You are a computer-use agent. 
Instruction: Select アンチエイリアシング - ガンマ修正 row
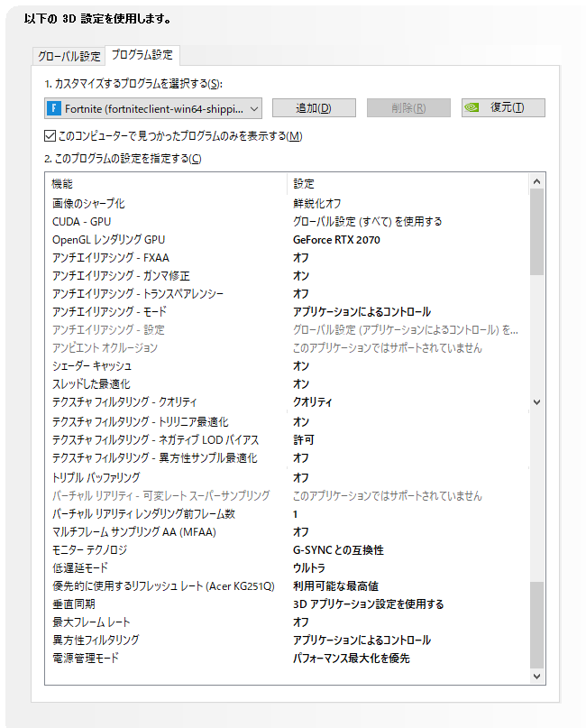(x=287, y=276)
